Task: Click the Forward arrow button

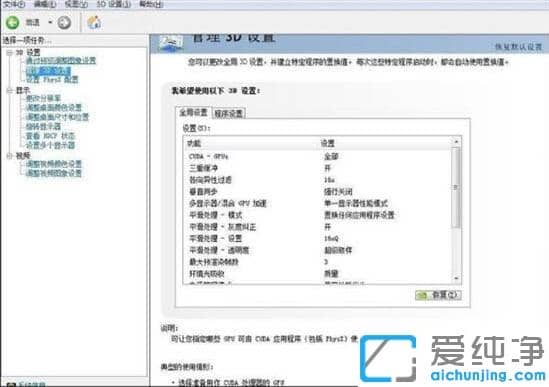Action: (64, 23)
